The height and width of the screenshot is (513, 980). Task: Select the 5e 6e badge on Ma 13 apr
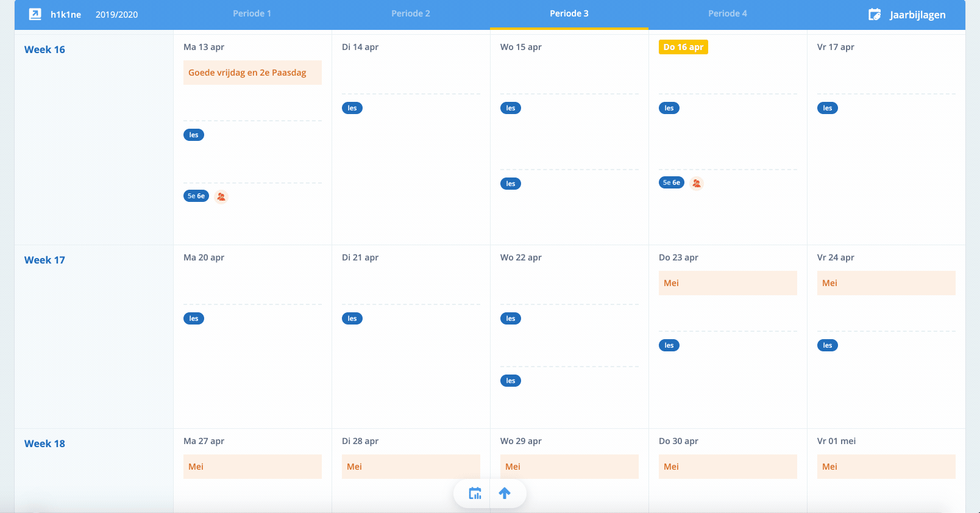click(196, 196)
